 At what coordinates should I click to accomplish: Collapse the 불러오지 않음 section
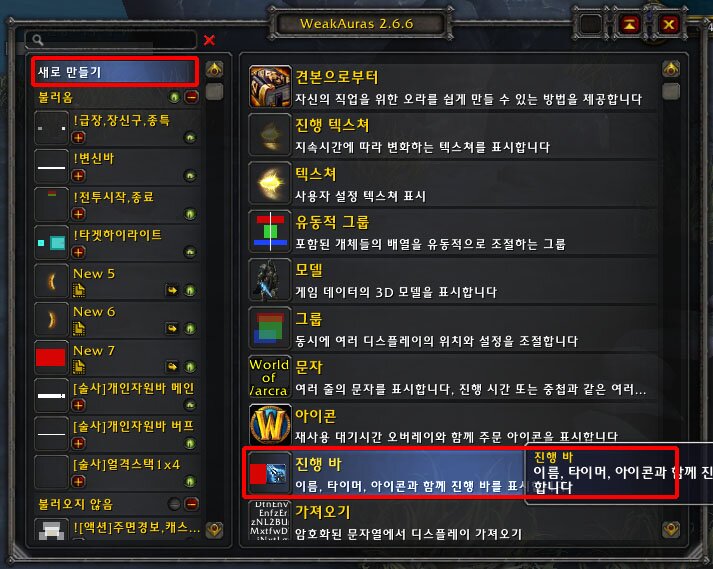pyautogui.click(x=192, y=504)
